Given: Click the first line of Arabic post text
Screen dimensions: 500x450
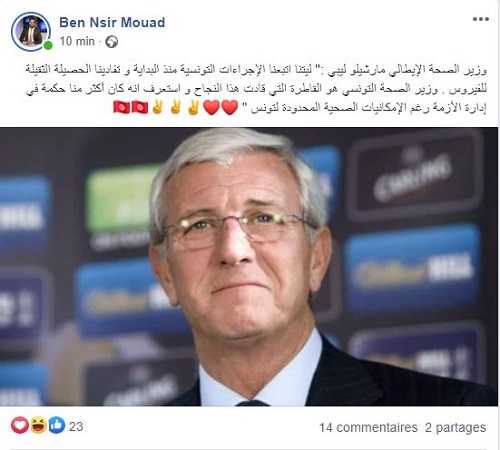Looking at the screenshot, I should 256,70.
